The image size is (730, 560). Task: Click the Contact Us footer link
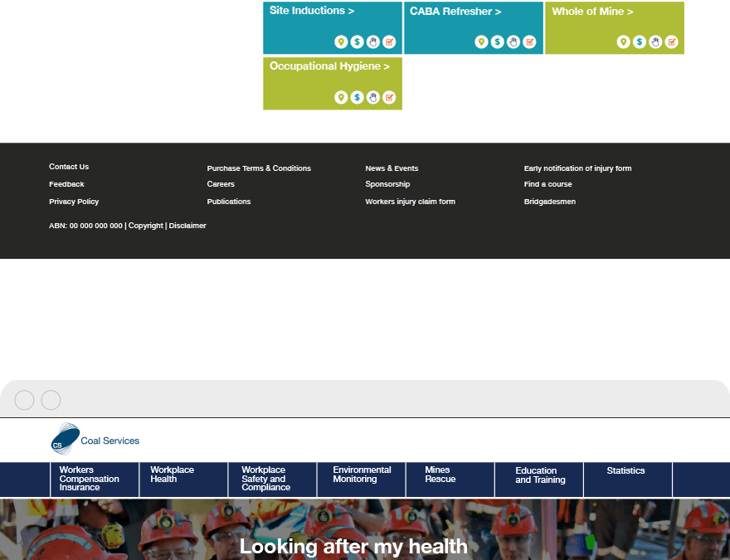click(x=69, y=167)
